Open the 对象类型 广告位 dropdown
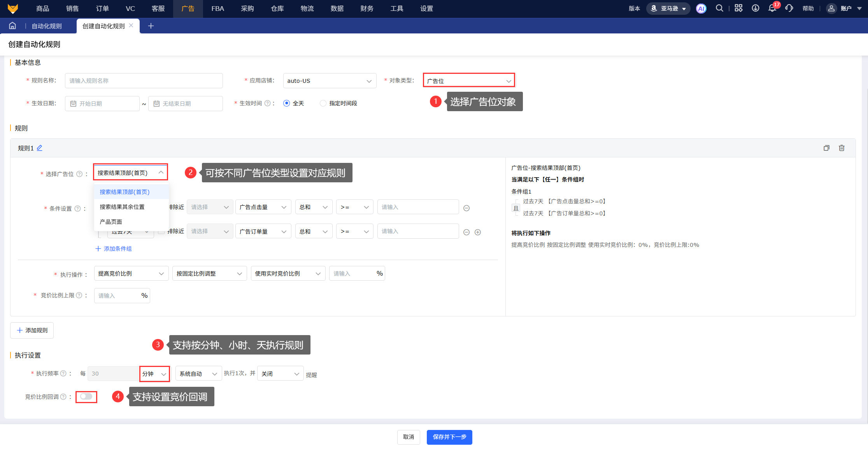 [x=468, y=81]
